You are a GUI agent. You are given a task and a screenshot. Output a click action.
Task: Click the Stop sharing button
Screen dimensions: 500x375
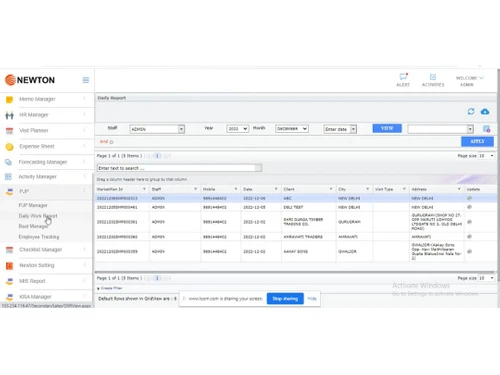[x=285, y=299]
